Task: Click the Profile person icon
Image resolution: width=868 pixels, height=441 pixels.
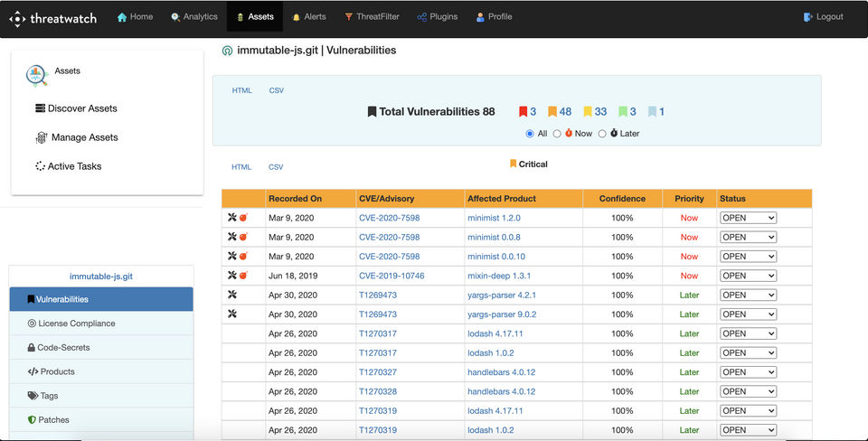Action: [480, 17]
